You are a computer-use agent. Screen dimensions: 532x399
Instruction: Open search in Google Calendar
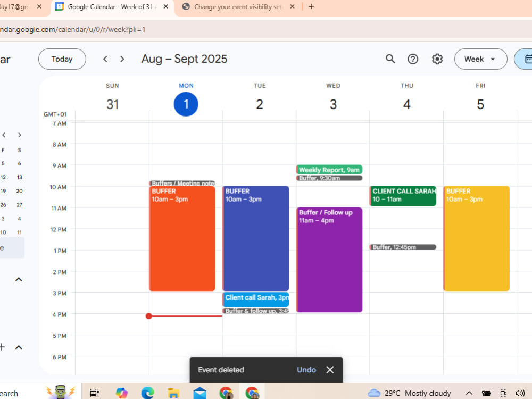[390, 59]
